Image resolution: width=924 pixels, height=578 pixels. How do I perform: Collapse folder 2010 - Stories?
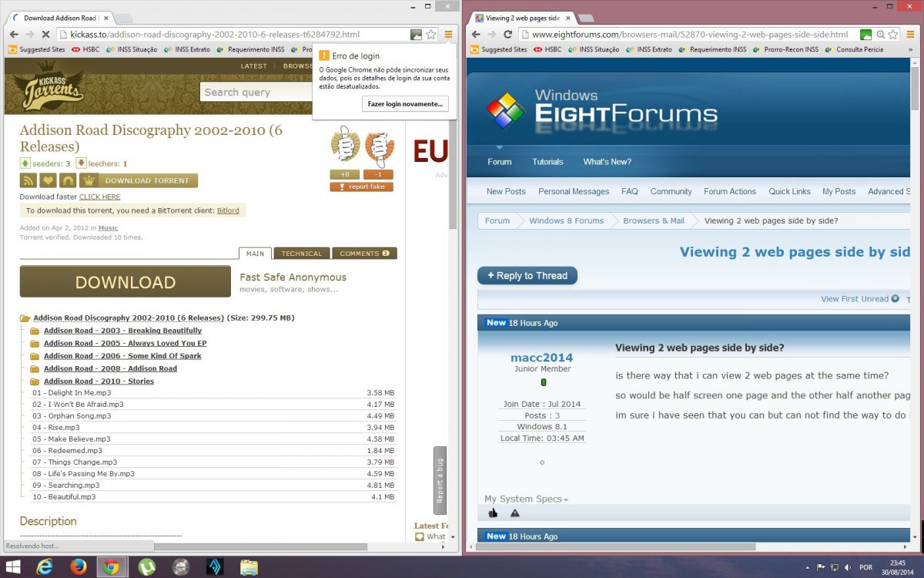coord(35,381)
